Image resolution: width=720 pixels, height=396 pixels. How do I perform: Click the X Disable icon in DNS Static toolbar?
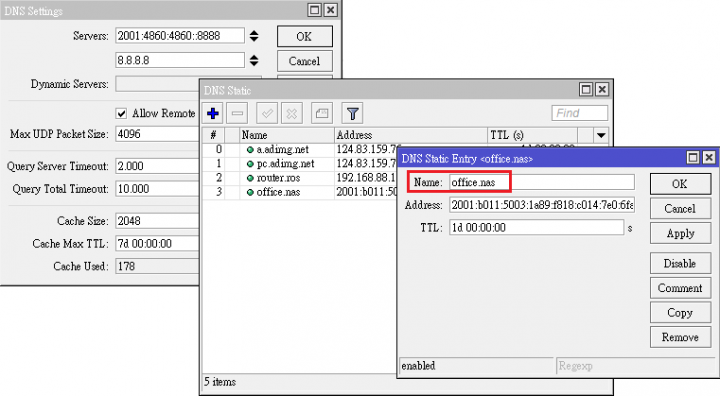pos(292,113)
